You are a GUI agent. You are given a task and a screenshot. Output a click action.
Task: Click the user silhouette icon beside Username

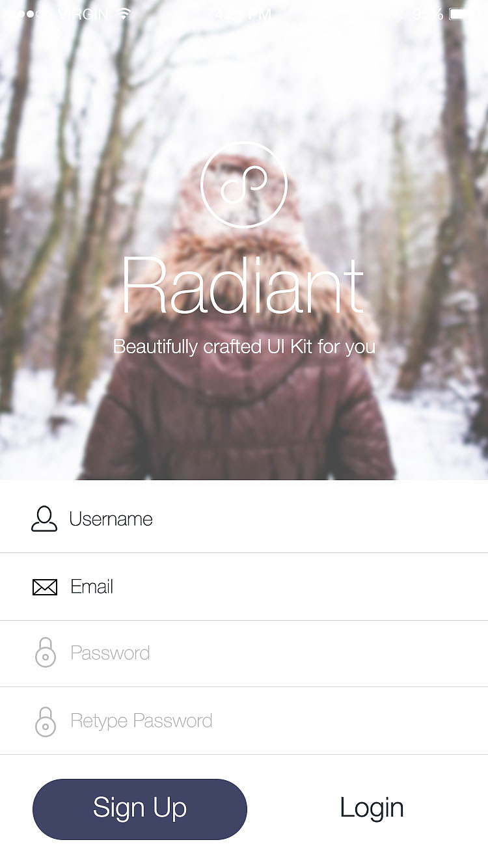(x=44, y=519)
